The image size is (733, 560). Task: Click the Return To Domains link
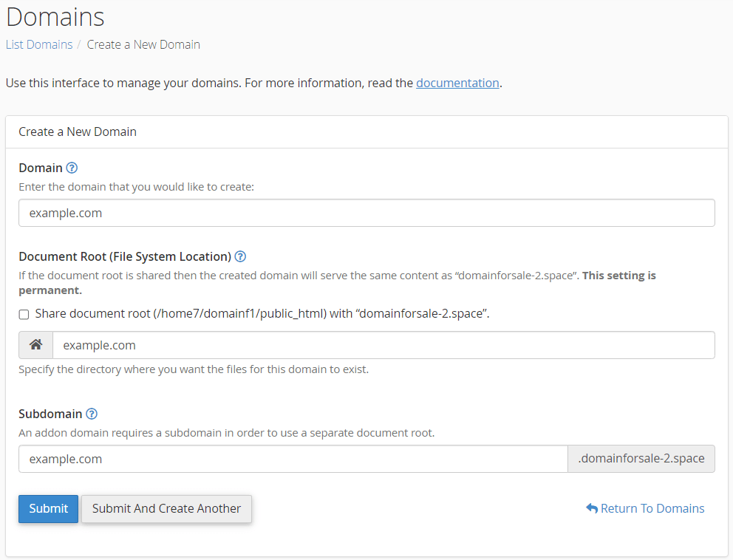tap(652, 508)
